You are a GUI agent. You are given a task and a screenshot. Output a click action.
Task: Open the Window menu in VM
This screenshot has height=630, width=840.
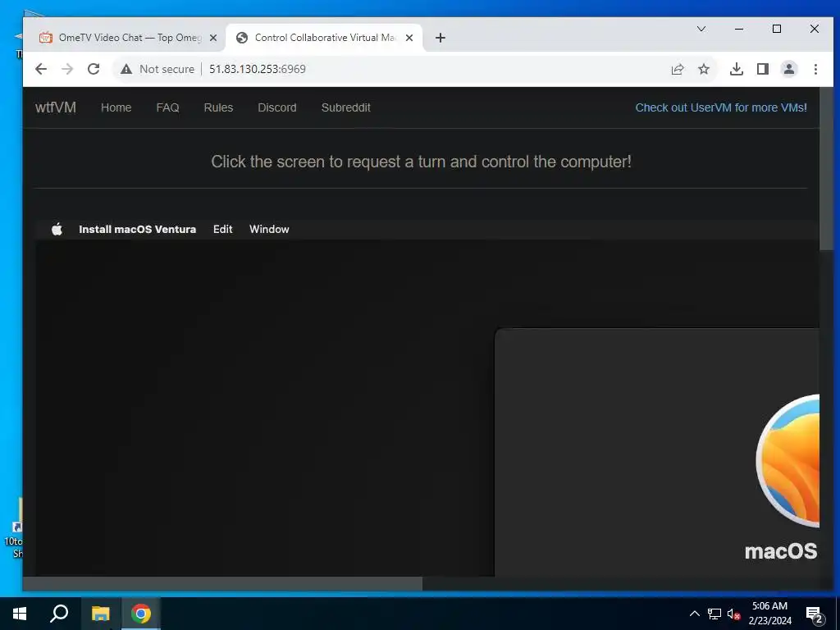tap(269, 230)
